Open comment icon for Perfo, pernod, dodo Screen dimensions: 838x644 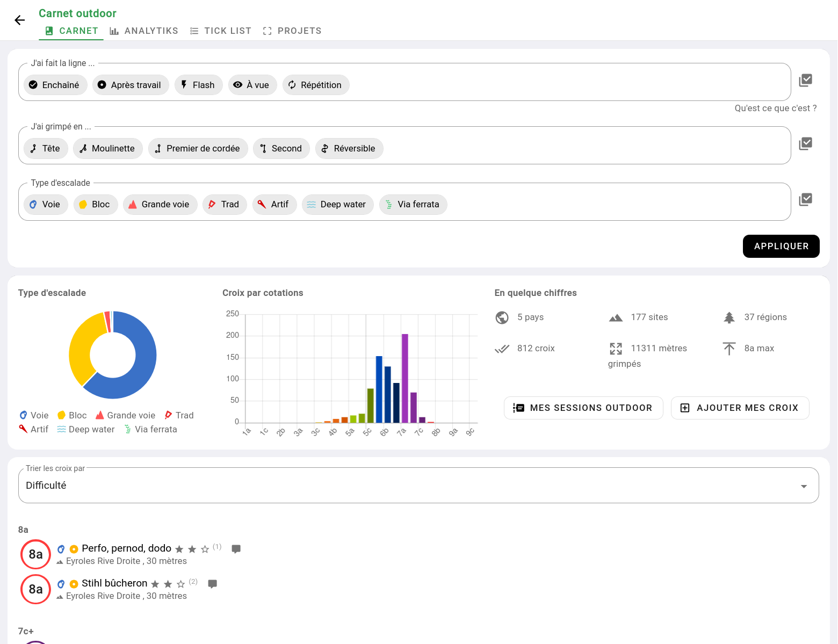236,549
